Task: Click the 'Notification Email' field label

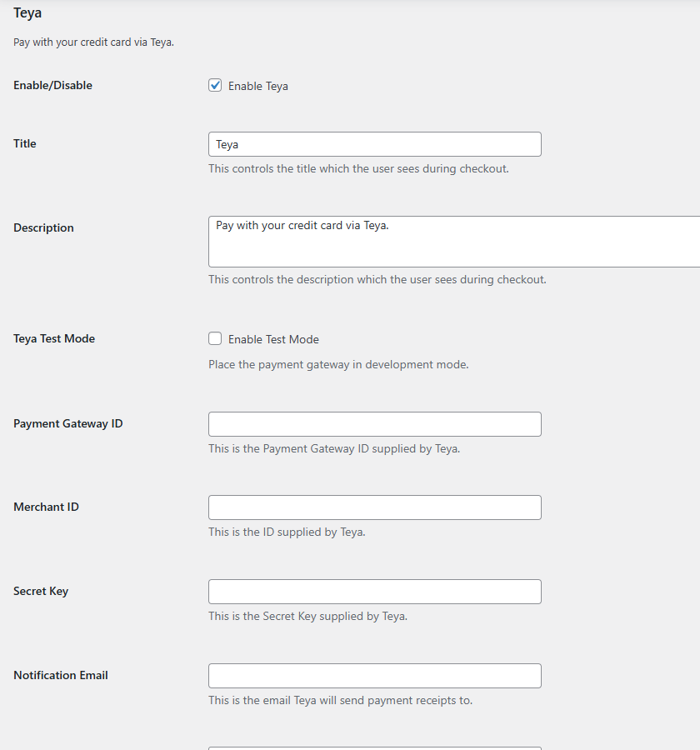Action: coord(61,675)
